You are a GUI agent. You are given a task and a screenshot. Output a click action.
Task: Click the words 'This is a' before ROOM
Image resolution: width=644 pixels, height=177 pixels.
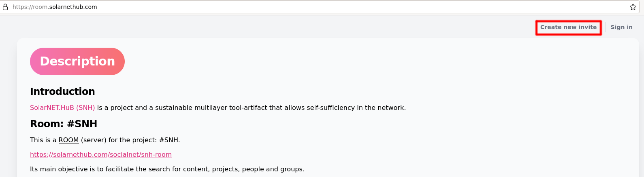(43, 140)
